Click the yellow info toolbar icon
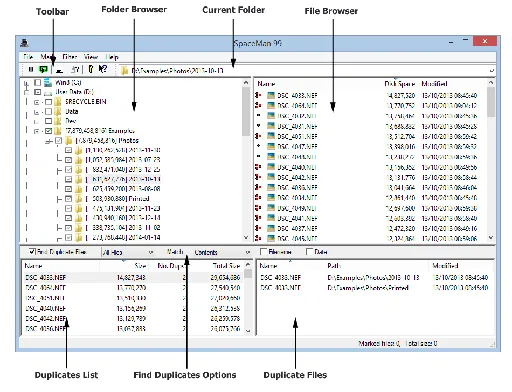The width and height of the screenshot is (512, 392). [x=90, y=69]
